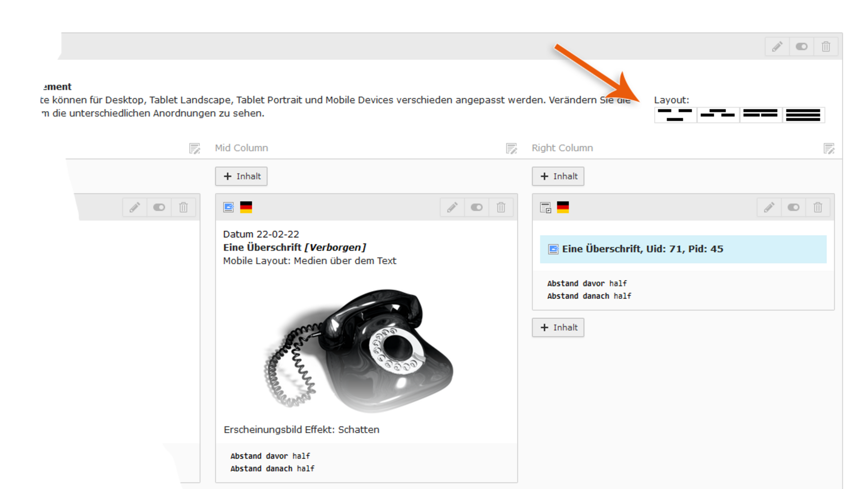Click 'Abstand danach half' in Right Column
Image resolution: width=868 pixels, height=489 pixels.
(x=589, y=296)
